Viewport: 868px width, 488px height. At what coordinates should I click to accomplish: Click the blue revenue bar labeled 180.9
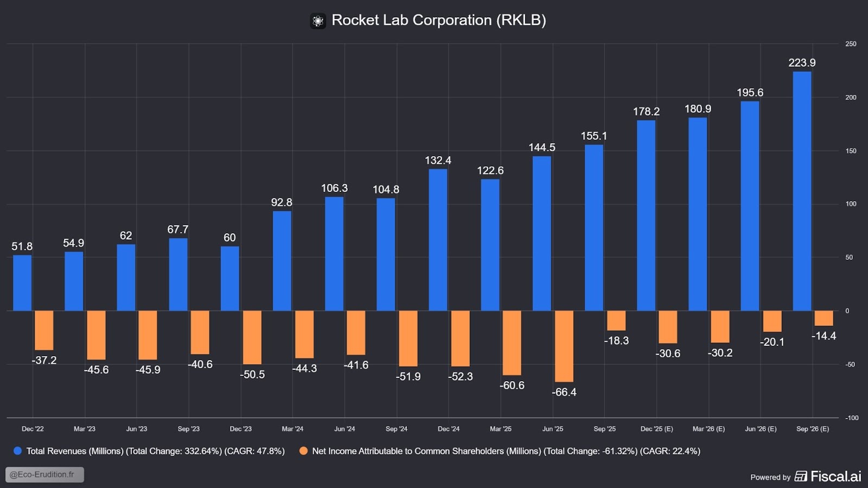tap(698, 214)
